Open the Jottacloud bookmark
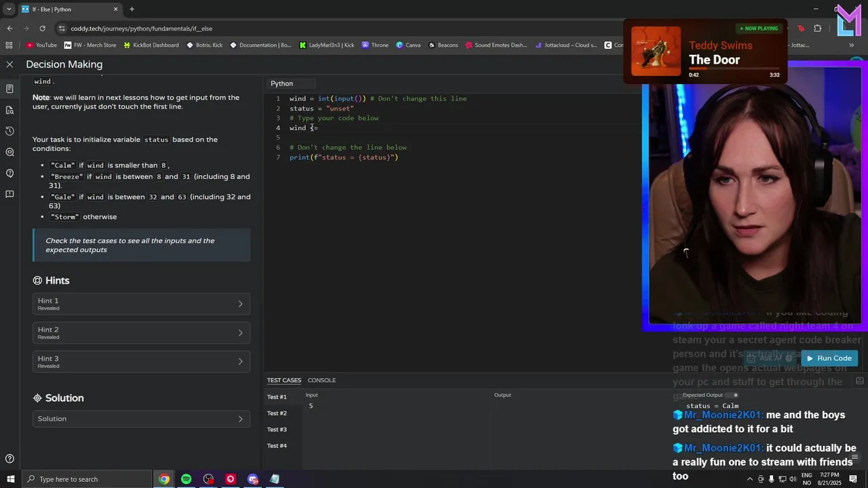The width and height of the screenshot is (868, 488). [x=566, y=45]
